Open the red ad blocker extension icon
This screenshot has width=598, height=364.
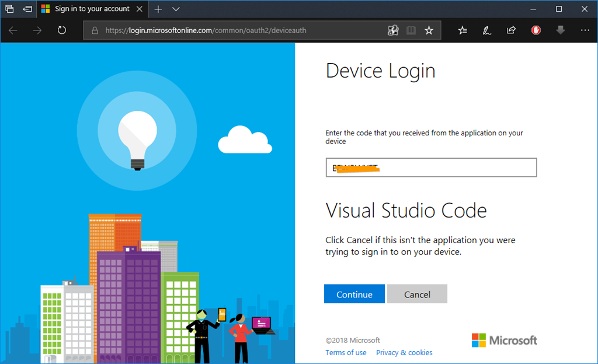536,30
